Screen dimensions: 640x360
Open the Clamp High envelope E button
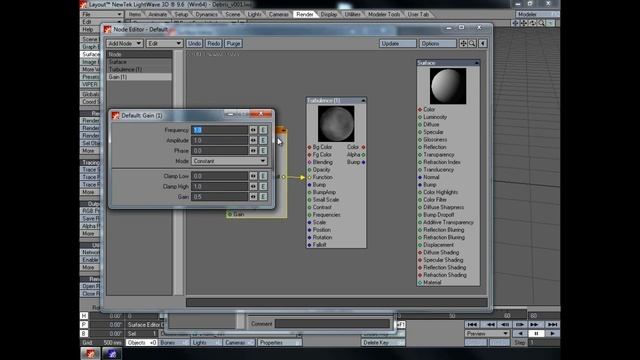click(x=263, y=186)
